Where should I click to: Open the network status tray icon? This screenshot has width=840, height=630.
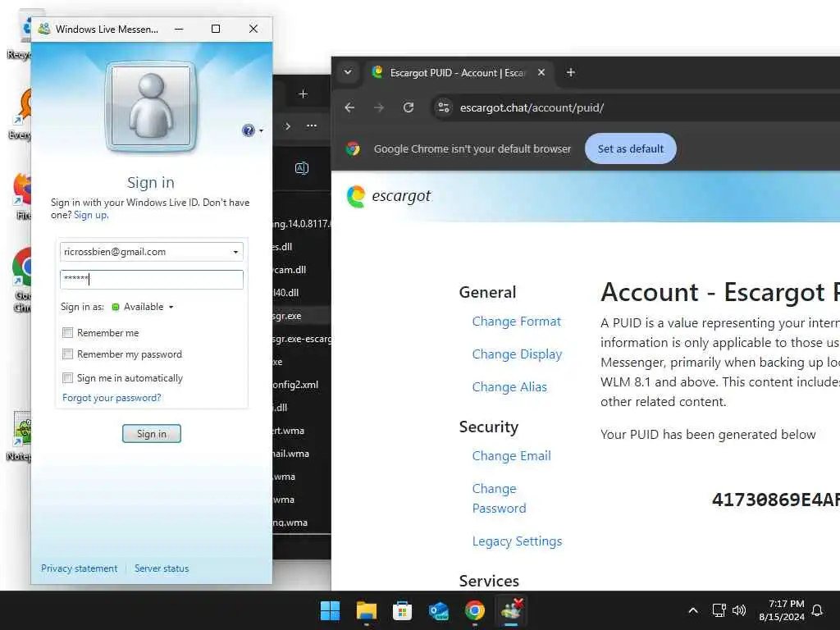pos(719,610)
